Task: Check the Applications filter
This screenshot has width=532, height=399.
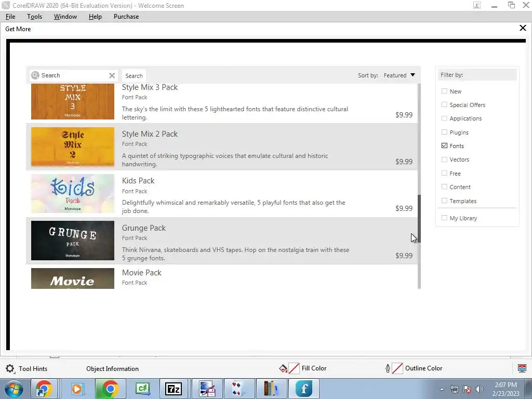Action: (x=444, y=118)
